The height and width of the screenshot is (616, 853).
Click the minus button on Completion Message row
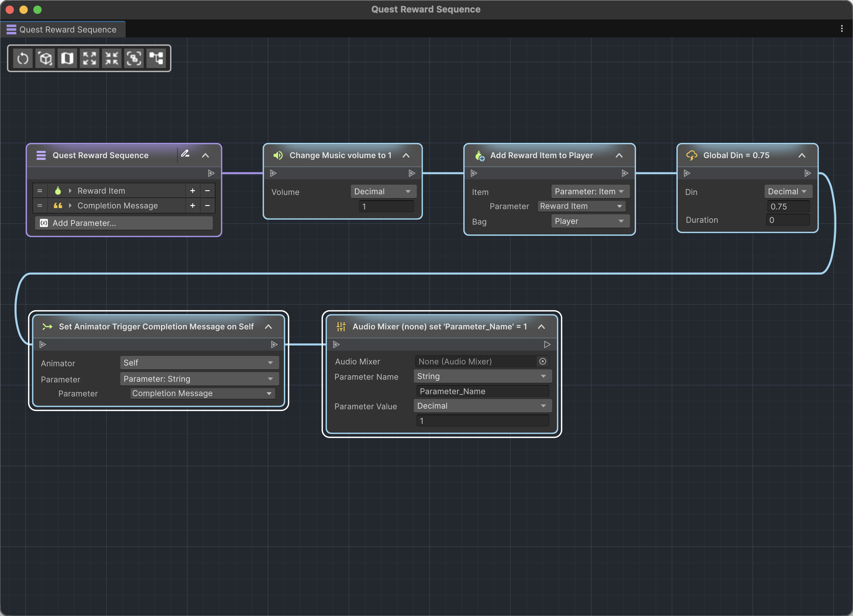point(207,206)
